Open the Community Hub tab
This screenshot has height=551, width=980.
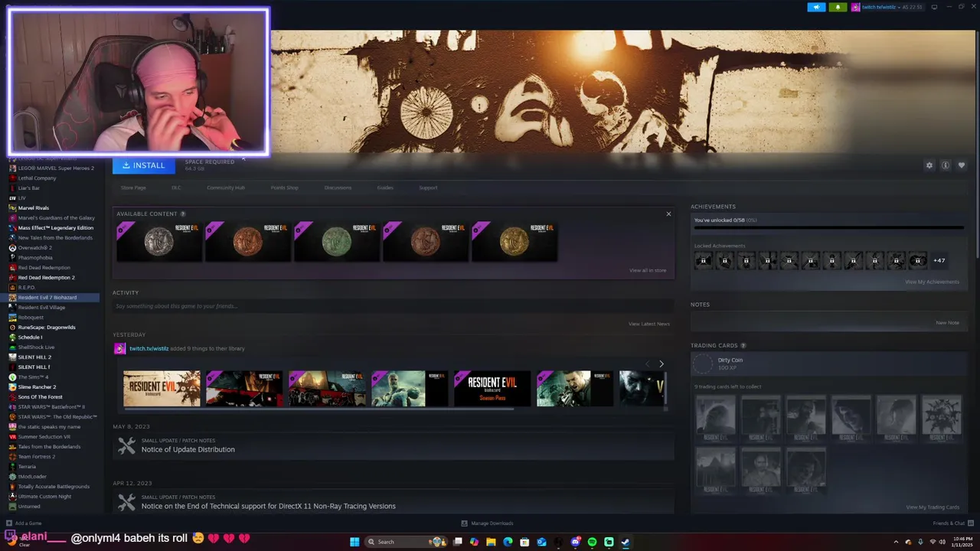pos(226,187)
